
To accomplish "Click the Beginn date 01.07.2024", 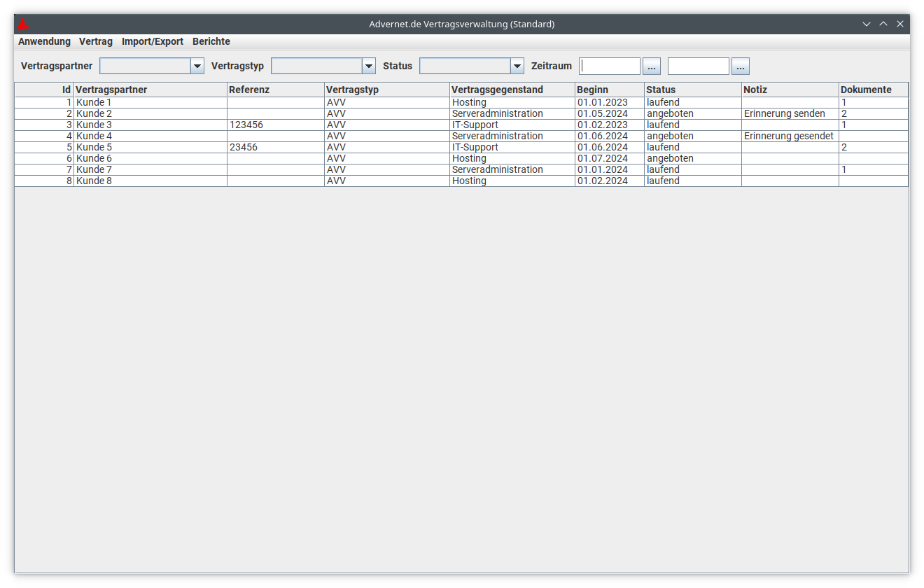I will coord(603,158).
